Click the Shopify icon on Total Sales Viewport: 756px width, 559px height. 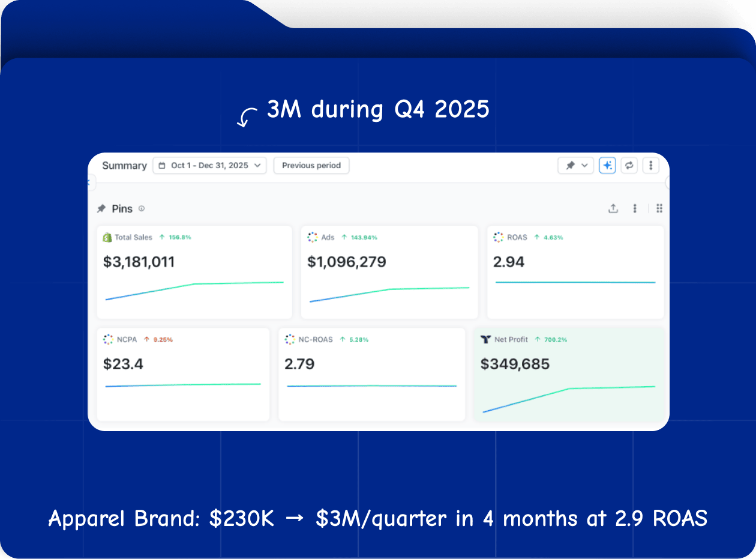pos(107,237)
